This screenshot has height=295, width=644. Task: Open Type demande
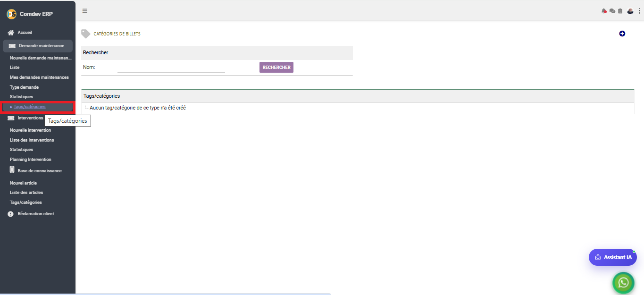[x=24, y=87]
